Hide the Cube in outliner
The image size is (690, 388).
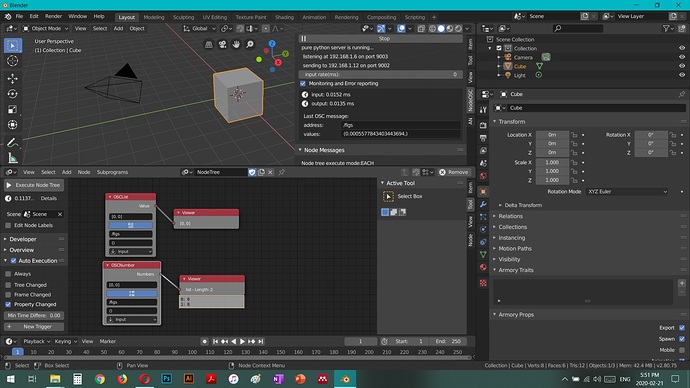[682, 66]
